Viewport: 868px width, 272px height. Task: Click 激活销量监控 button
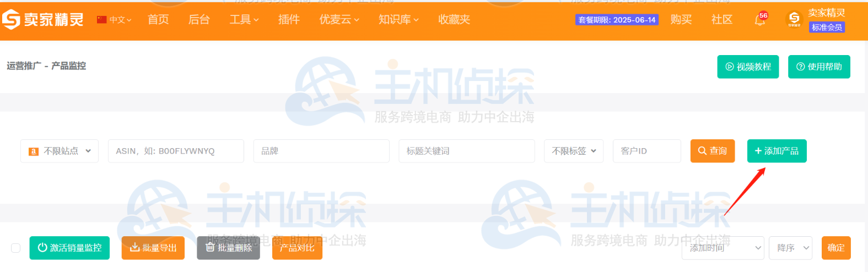tap(69, 248)
